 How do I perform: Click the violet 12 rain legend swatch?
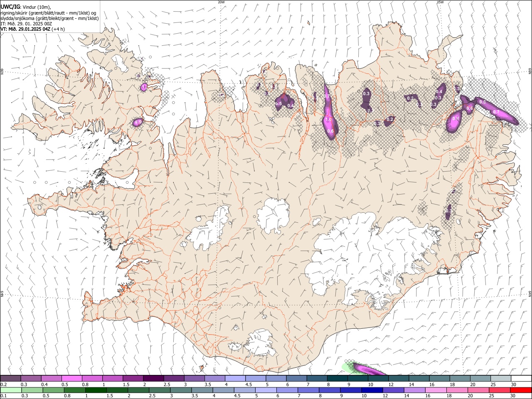pyautogui.click(x=393, y=390)
